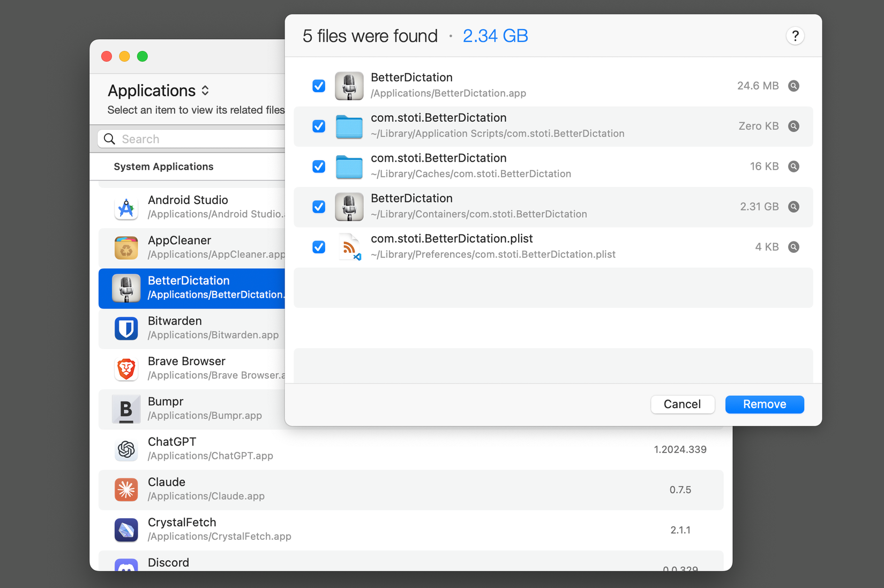884x588 pixels.
Task: Uncheck the Caches folder entry
Action: [319, 167]
